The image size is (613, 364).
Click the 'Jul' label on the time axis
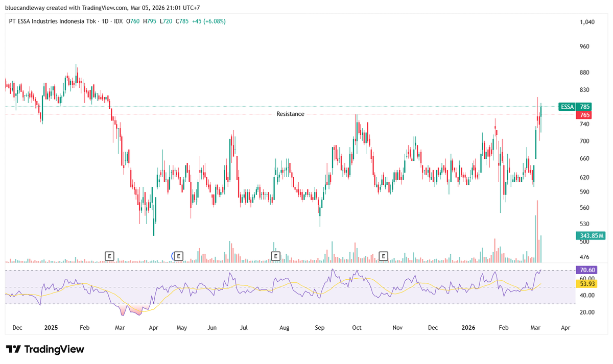[245, 327]
